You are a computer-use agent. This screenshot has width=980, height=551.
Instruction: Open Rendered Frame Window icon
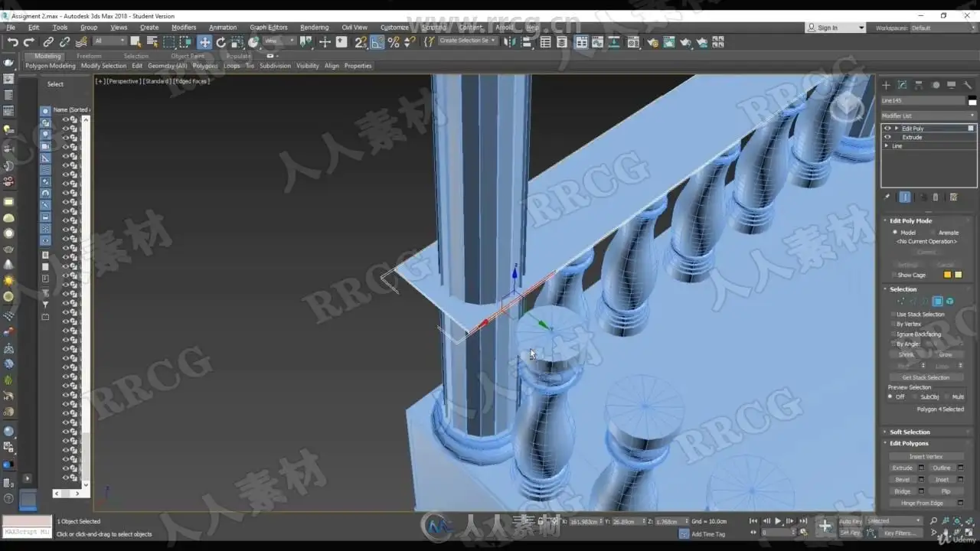[x=668, y=42]
